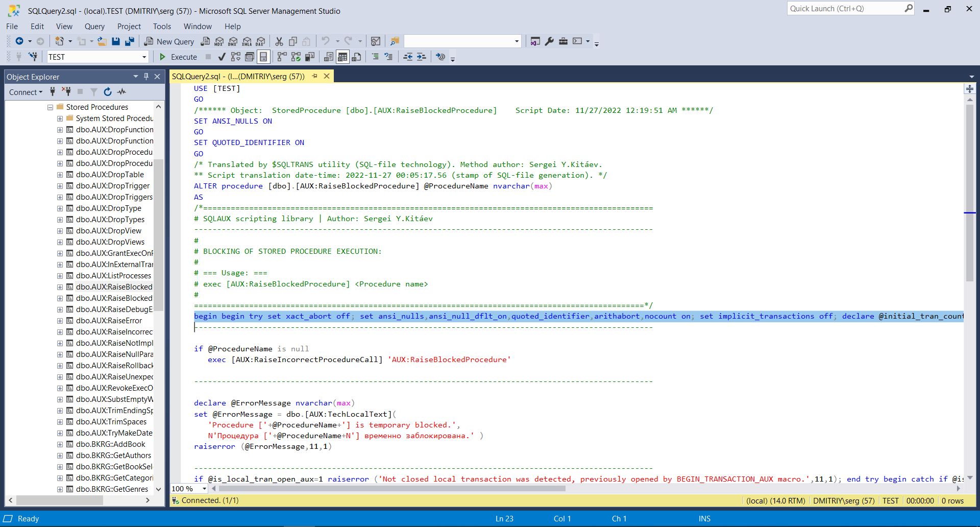Select dbo.AUX:TrimSpaces in the tree
The width and height of the screenshot is (980, 527).
point(111,422)
